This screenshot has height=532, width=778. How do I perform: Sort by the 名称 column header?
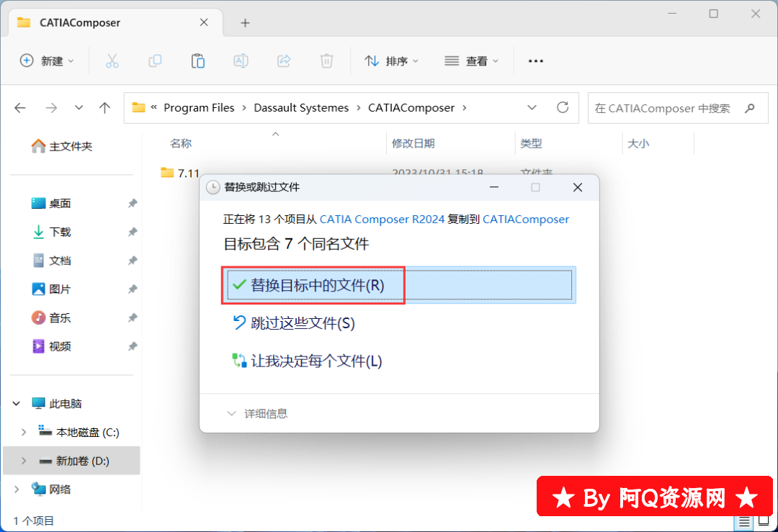click(x=181, y=143)
